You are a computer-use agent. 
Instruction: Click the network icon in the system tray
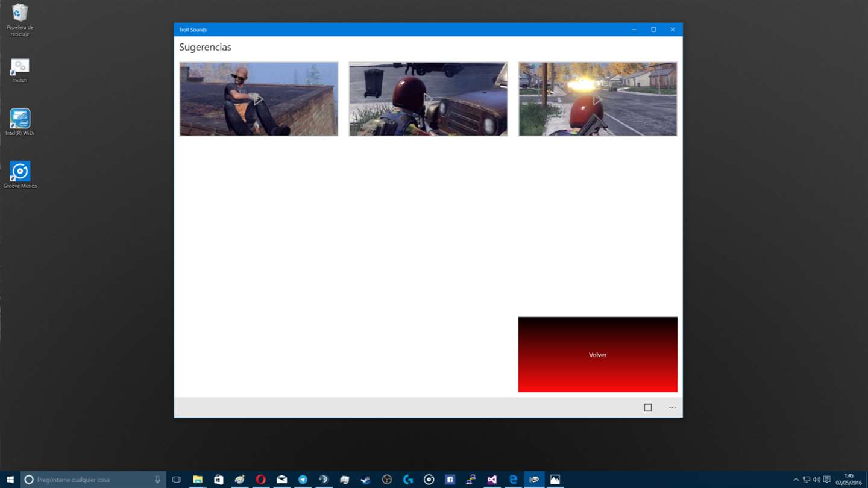[806, 480]
